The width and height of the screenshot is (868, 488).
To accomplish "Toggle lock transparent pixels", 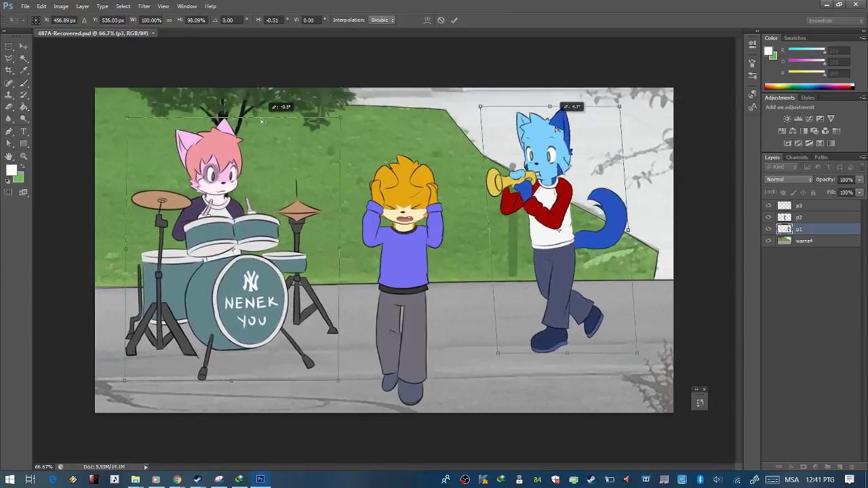I will click(x=783, y=192).
